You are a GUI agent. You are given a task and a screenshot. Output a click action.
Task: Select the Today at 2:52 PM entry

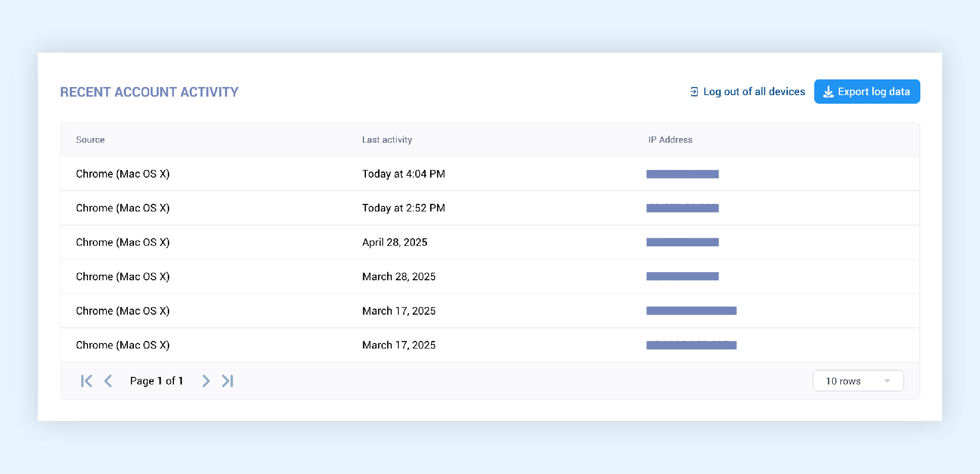point(403,208)
